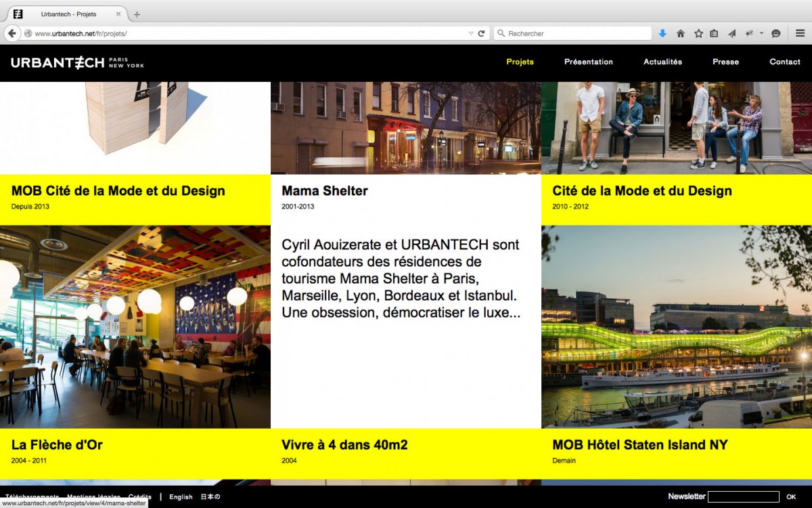The height and width of the screenshot is (508, 812).
Task: Click the Newsletter email input field
Action: 744,496
